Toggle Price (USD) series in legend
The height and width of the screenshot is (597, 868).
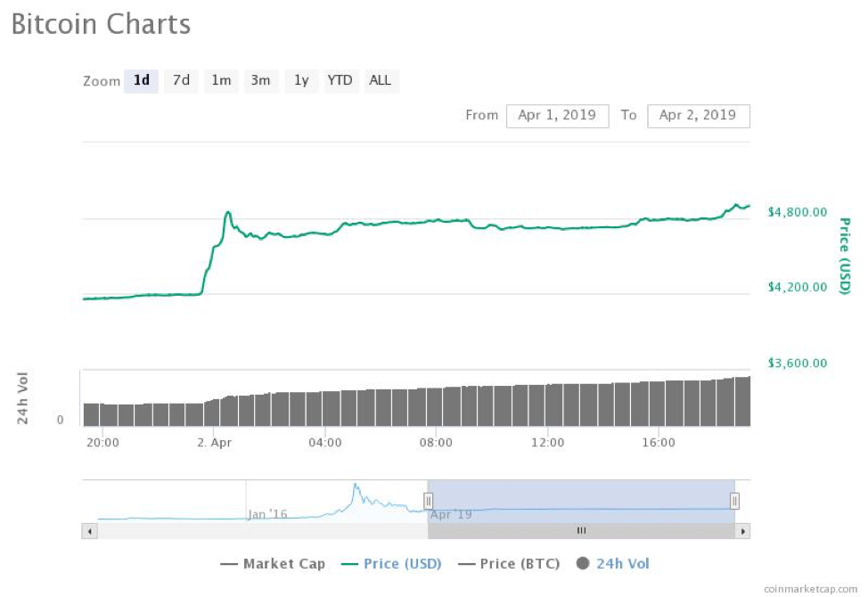pyautogui.click(x=391, y=564)
